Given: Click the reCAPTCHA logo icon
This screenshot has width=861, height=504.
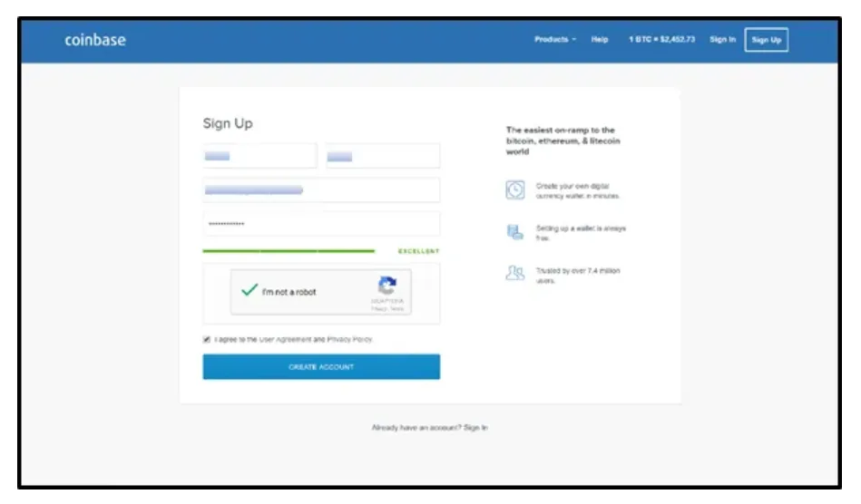Looking at the screenshot, I should point(387,286).
